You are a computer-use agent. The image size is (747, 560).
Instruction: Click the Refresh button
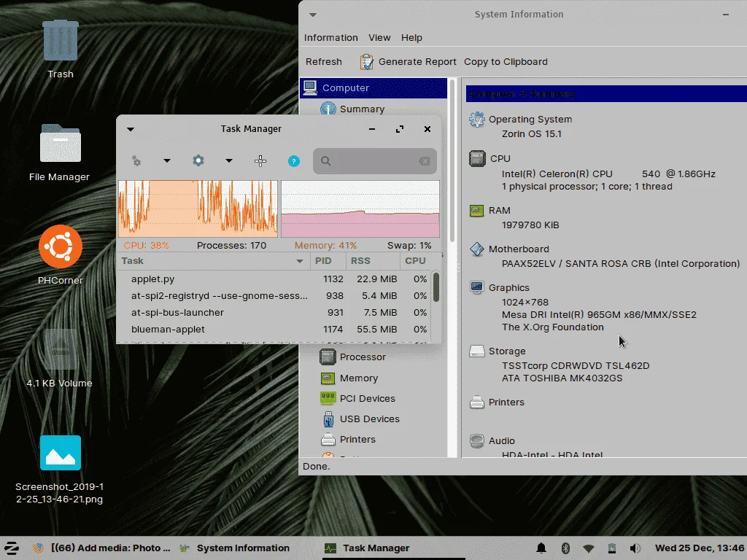coord(323,62)
